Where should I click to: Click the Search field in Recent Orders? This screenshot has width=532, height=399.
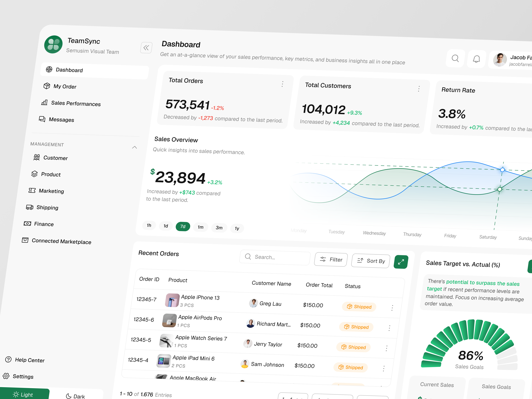pos(274,257)
